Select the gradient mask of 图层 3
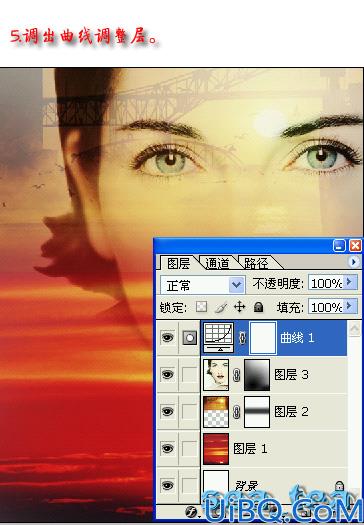 (x=257, y=375)
